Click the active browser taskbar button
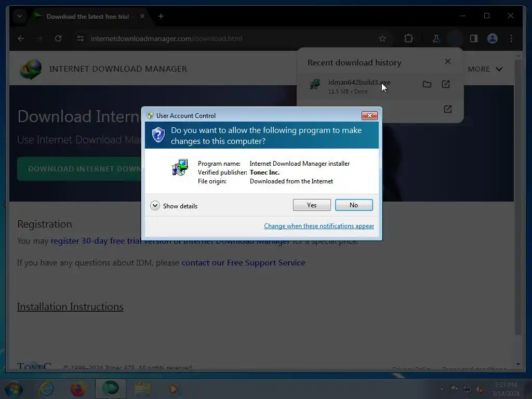The image size is (532, 399). pos(111,389)
